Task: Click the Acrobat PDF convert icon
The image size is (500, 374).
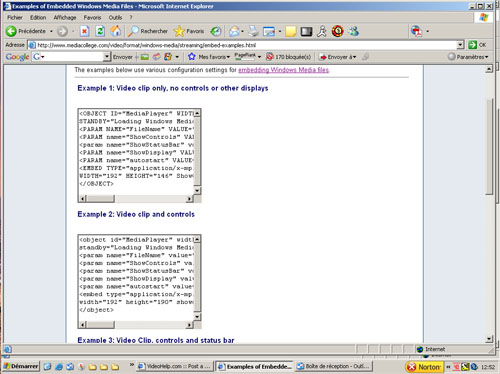Action: point(417,31)
